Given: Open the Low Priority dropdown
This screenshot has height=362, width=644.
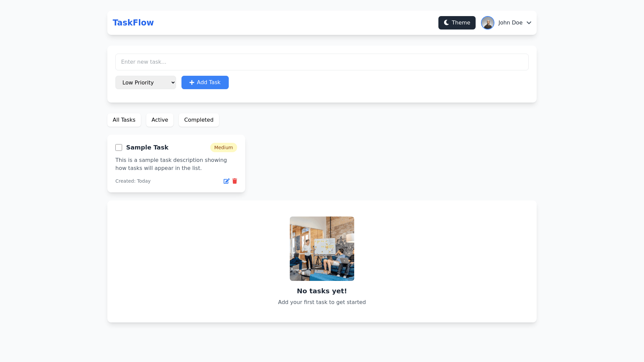Looking at the screenshot, I should (146, 82).
